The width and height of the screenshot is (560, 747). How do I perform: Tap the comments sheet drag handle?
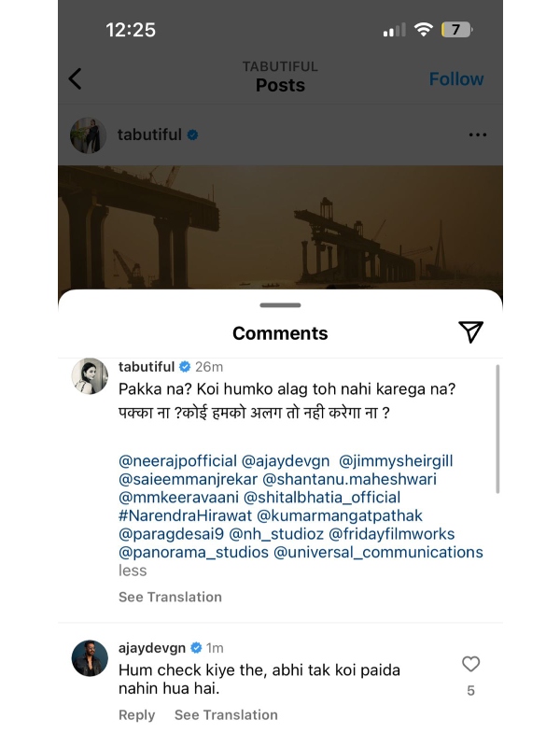[280, 304]
